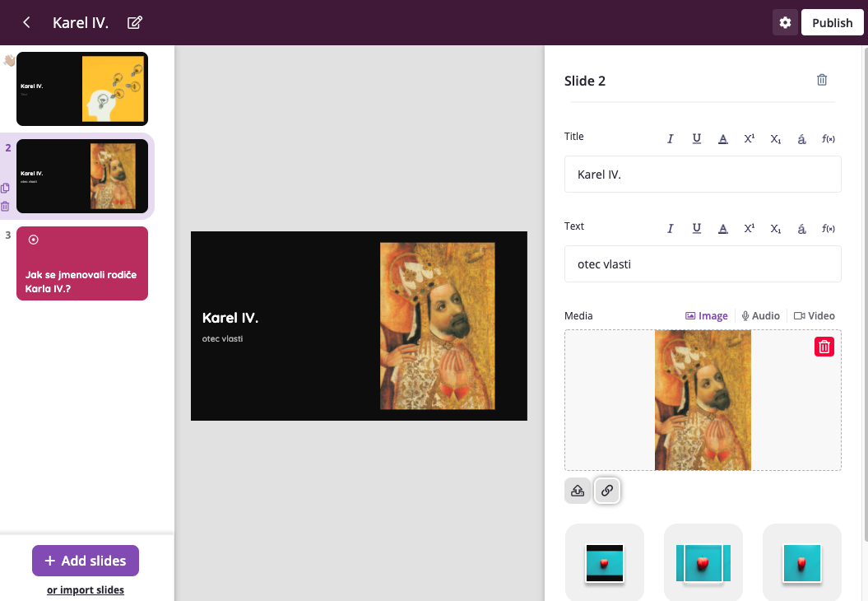This screenshot has height=601, width=868.
Task: Apply italic to the Text field
Action: click(670, 229)
